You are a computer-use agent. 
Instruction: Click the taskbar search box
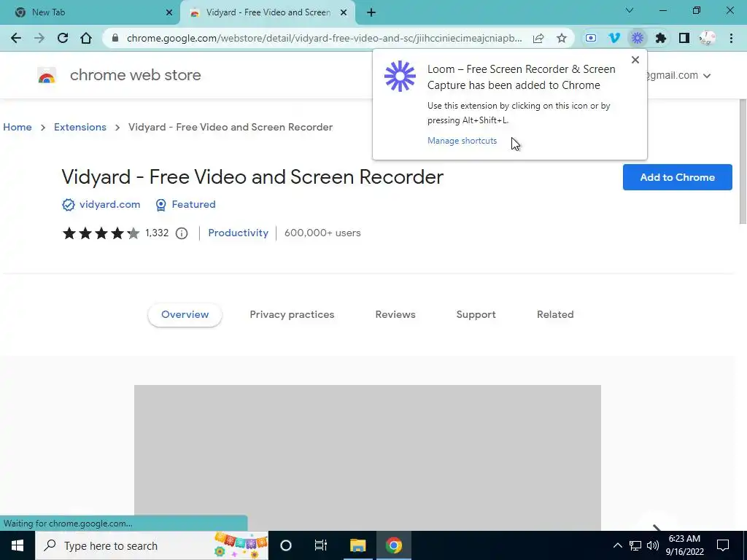click(x=152, y=545)
